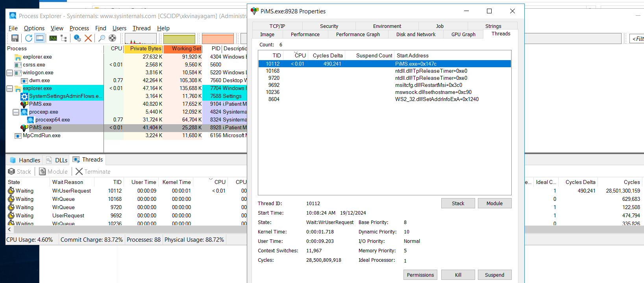This screenshot has width=644, height=283.
Task: Open the View menu
Action: coord(57,28)
